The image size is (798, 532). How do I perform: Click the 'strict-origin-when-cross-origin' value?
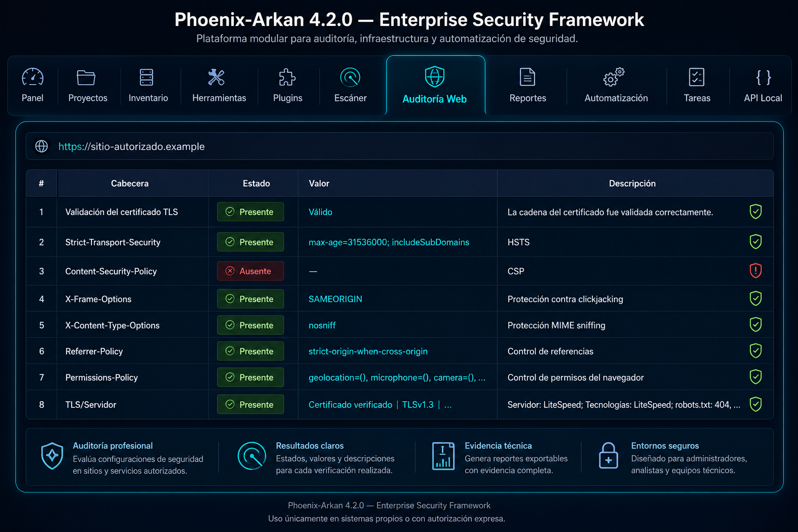(368, 351)
